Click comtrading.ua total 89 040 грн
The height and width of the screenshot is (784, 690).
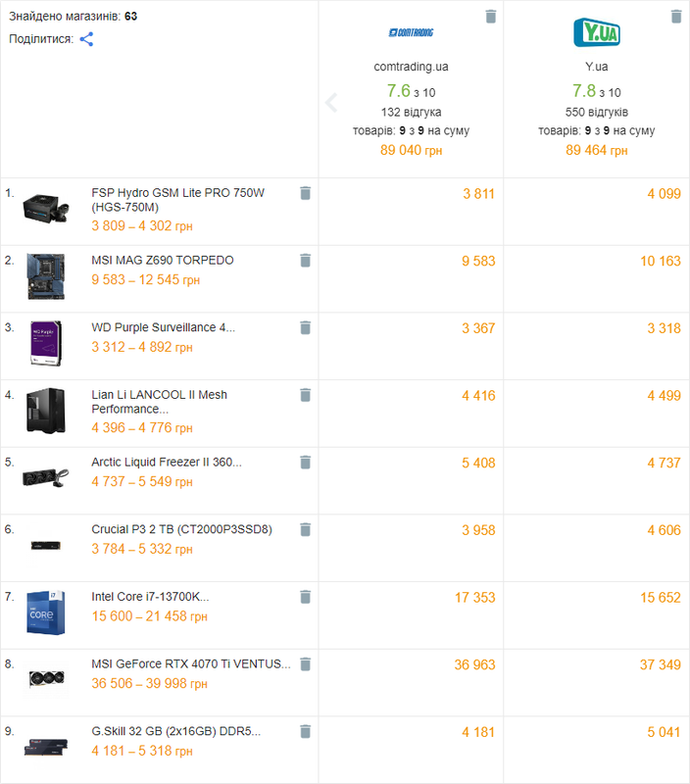[411, 150]
